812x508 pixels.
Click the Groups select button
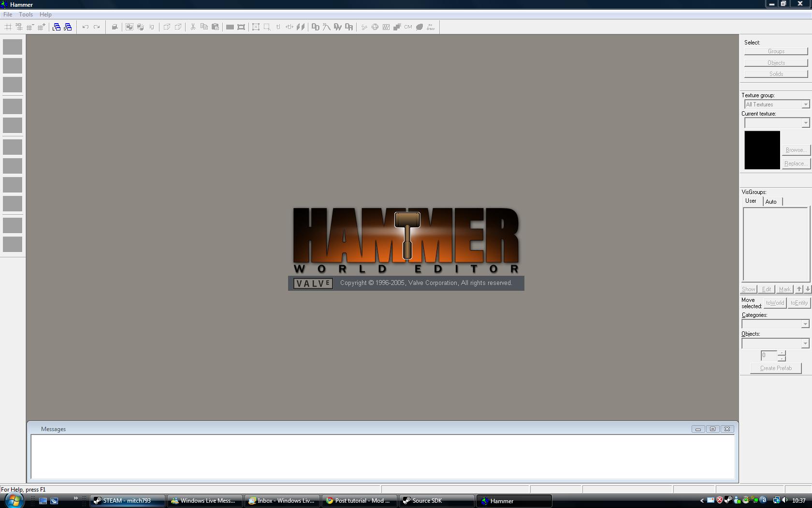[776, 51]
